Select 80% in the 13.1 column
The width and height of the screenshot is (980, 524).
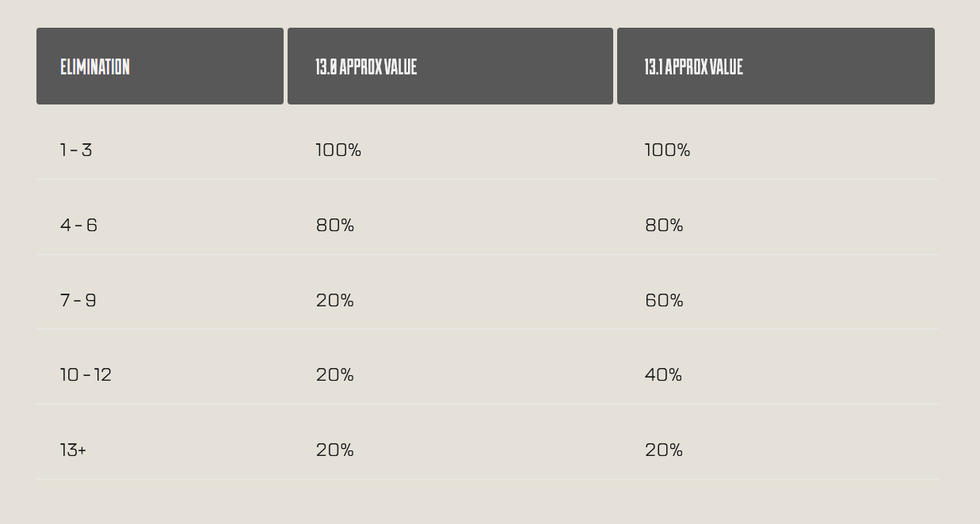(664, 225)
